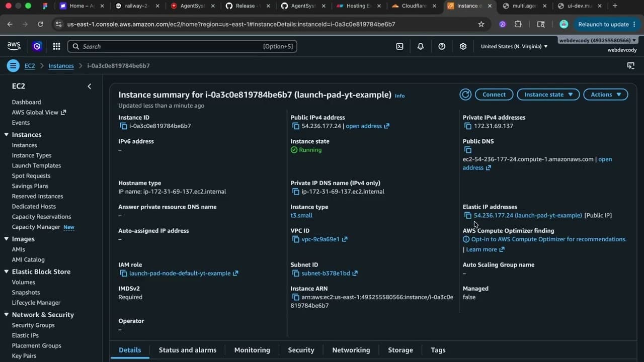The width and height of the screenshot is (644, 362).
Task: Open the Learn more link
Action: coord(485,249)
